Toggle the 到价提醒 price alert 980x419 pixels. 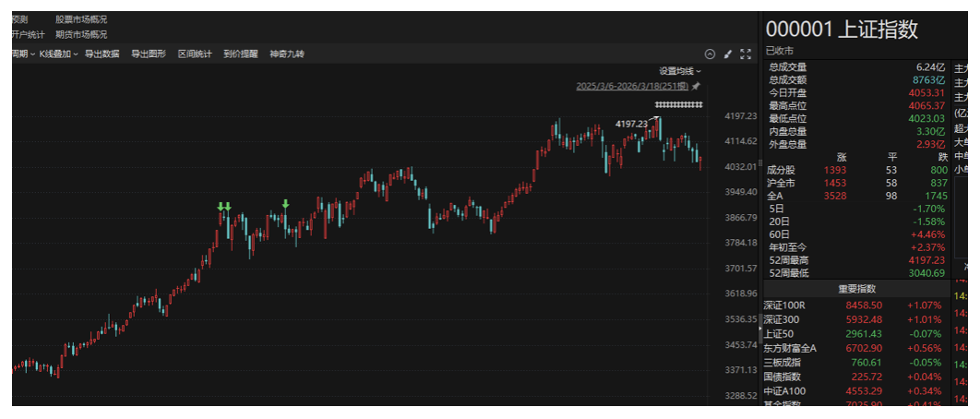click(x=241, y=54)
